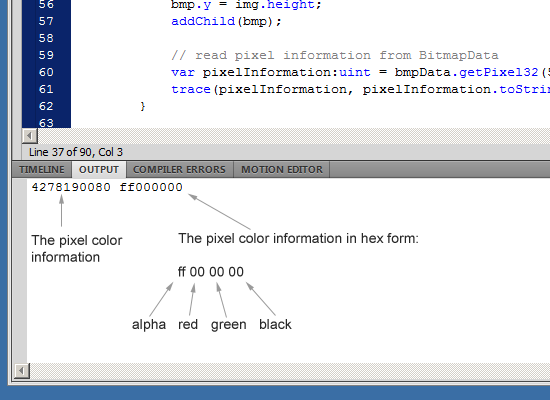This screenshot has height=400, width=550.
Task: Open the MOTION EDITOR tab
Action: (282, 169)
